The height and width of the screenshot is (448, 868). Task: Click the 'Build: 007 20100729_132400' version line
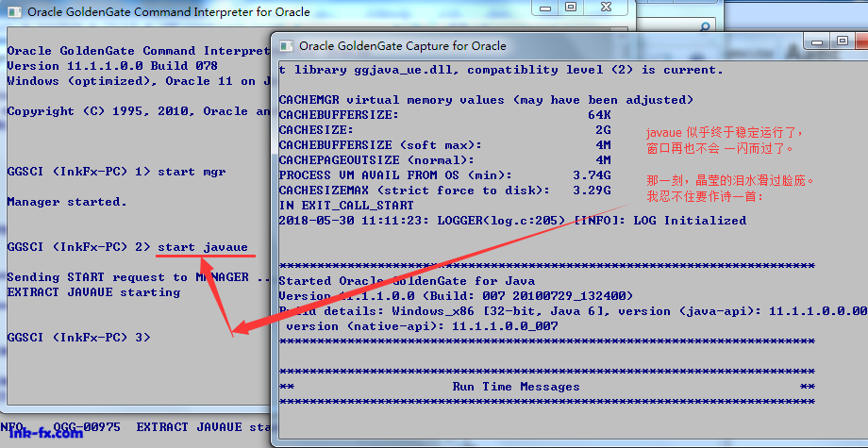[x=456, y=296]
